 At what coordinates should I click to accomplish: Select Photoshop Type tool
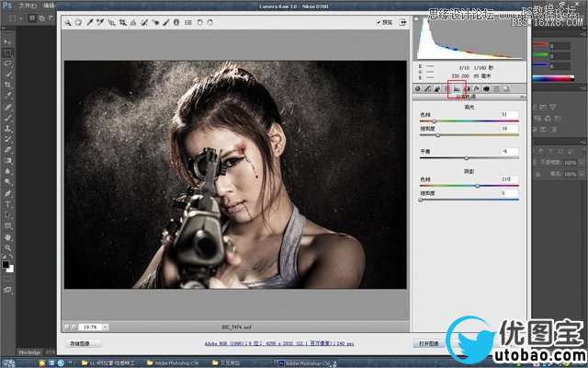pos(8,204)
